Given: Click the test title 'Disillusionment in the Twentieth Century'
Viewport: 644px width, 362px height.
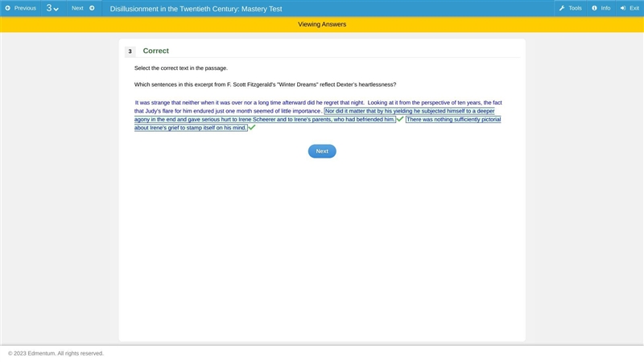Looking at the screenshot, I should click(x=196, y=9).
